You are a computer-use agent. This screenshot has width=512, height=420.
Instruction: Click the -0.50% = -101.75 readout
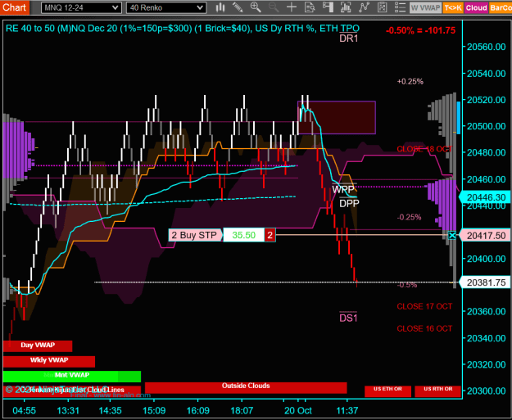click(420, 30)
